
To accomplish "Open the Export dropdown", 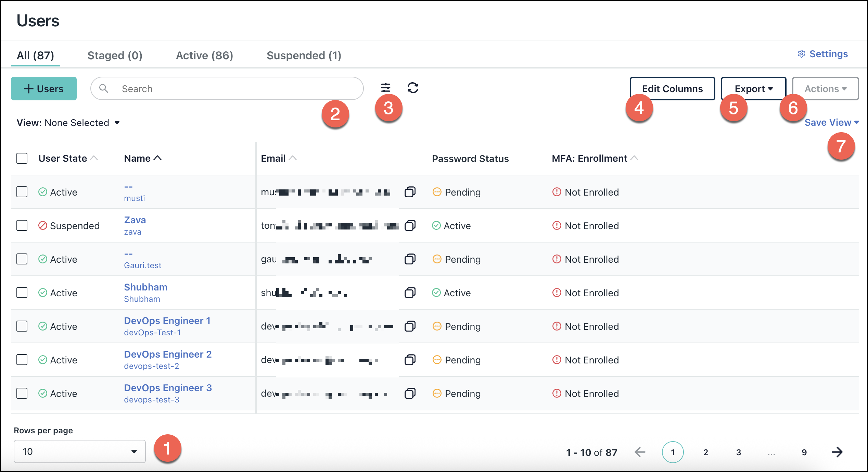I will [x=753, y=88].
